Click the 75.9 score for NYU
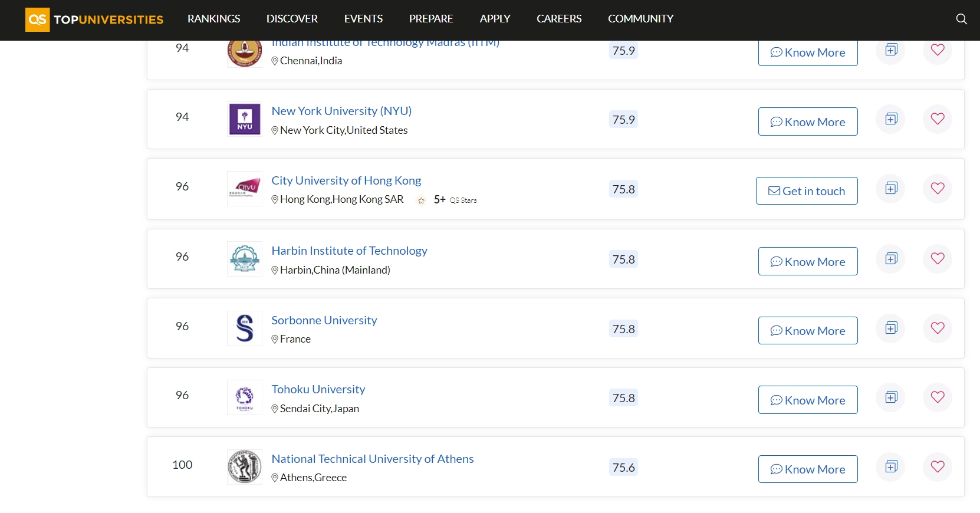This screenshot has height=513, width=980. point(623,120)
